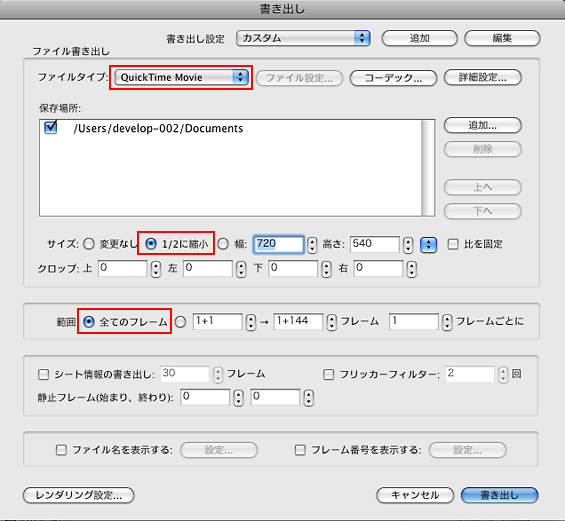The width and height of the screenshot is (565, 521).
Task: Enable シート情報の書き出し checkbox
Action: [43, 374]
